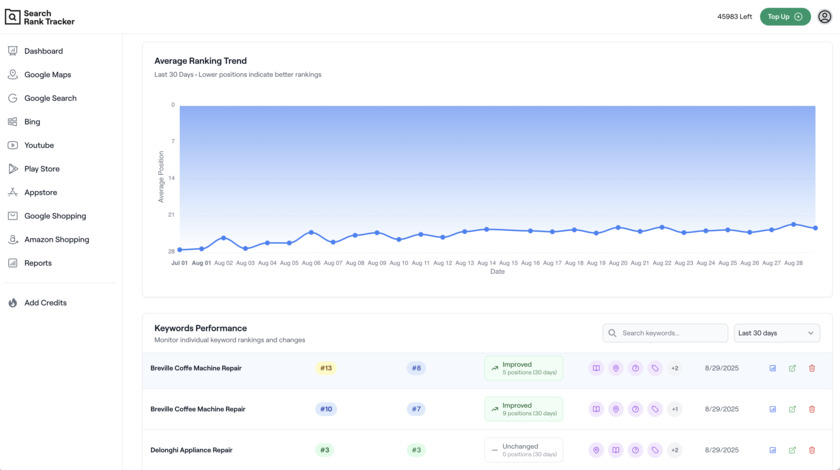This screenshot has width=840, height=470.
Task: View chart for Breville Coffee Machine Repair
Action: point(773,409)
